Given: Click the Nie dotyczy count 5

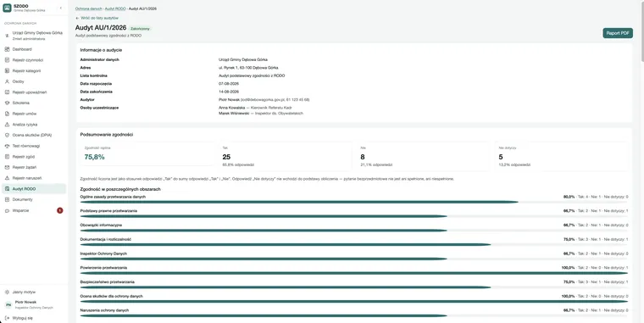Looking at the screenshot, I should pyautogui.click(x=501, y=157).
